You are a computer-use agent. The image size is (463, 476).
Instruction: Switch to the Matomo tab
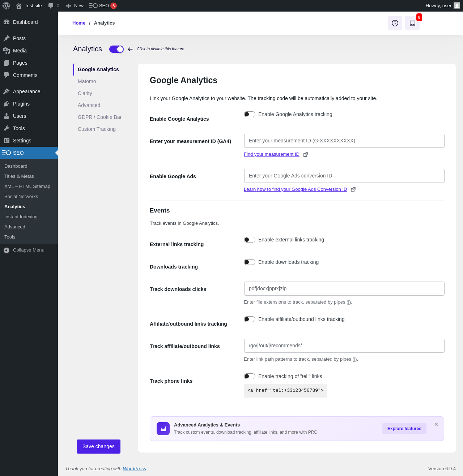pyautogui.click(x=87, y=81)
